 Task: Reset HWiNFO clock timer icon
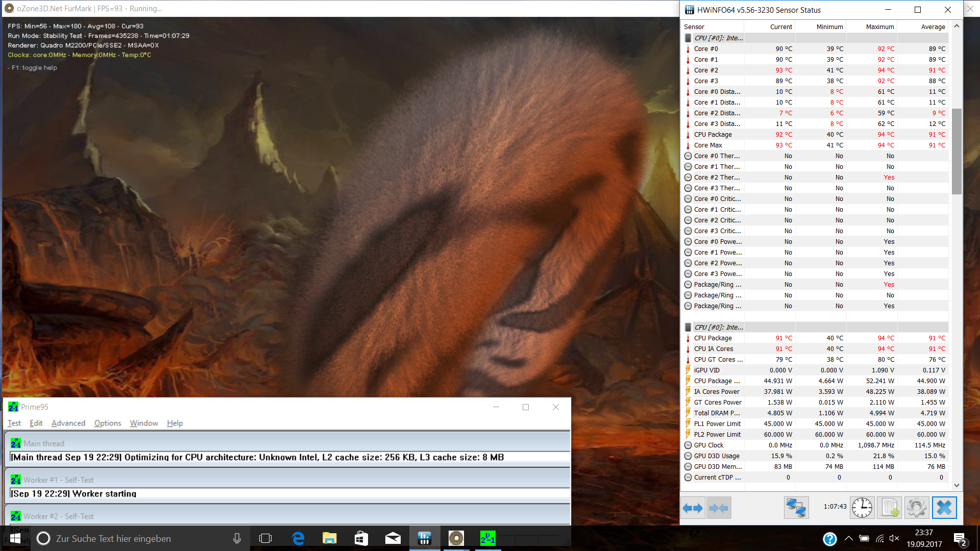coord(862,508)
